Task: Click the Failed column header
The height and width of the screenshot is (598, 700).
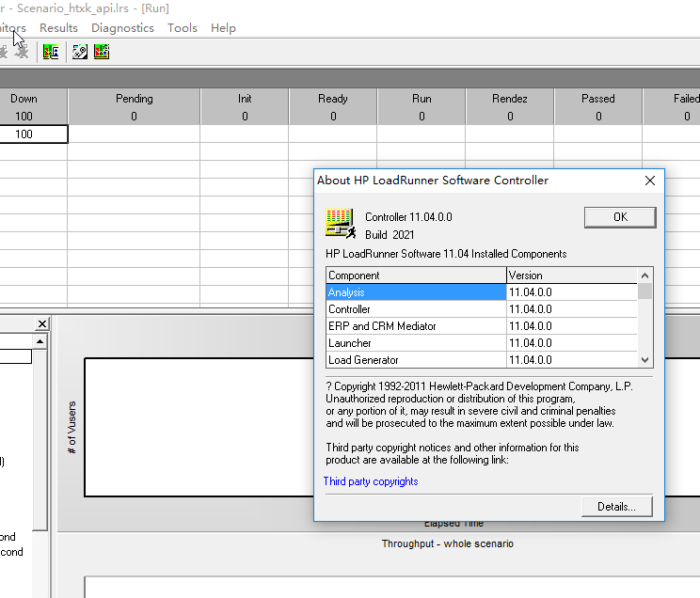Action: pos(672,106)
